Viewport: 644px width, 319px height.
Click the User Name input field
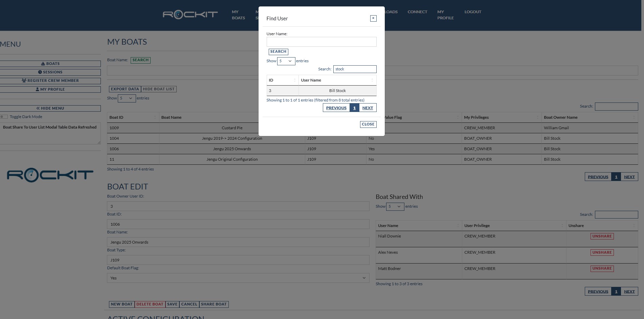point(321,42)
